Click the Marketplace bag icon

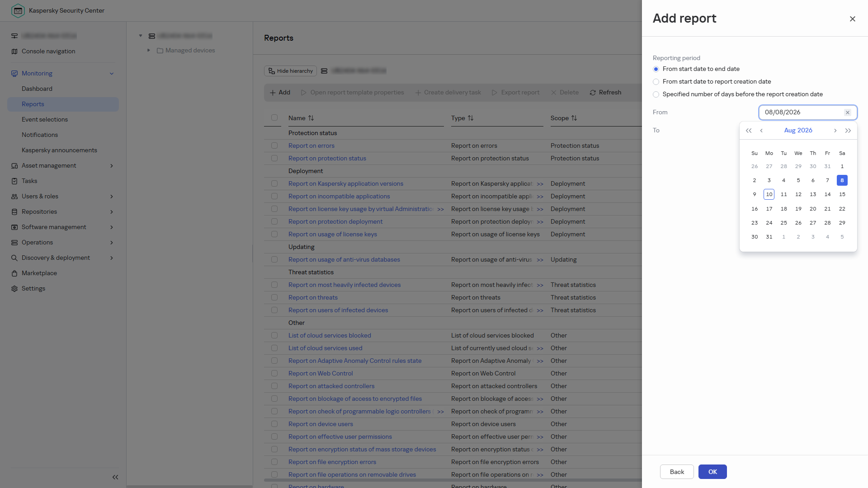pyautogui.click(x=14, y=273)
